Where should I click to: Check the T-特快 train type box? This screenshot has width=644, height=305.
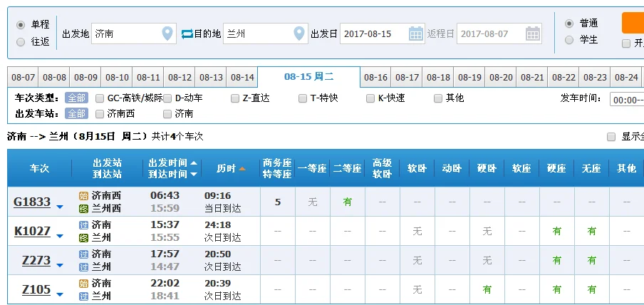[x=303, y=98]
